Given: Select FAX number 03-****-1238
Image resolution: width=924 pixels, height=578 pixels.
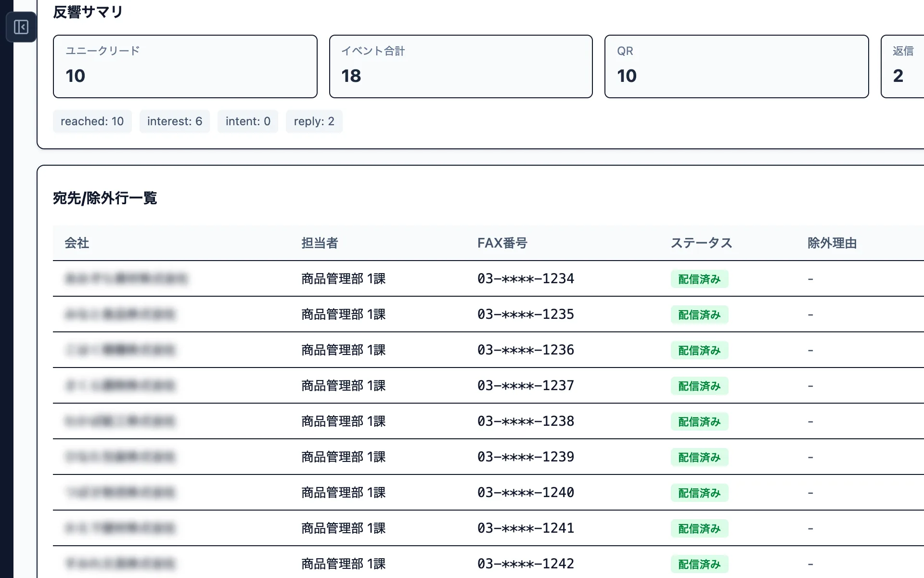Looking at the screenshot, I should pyautogui.click(x=526, y=421).
